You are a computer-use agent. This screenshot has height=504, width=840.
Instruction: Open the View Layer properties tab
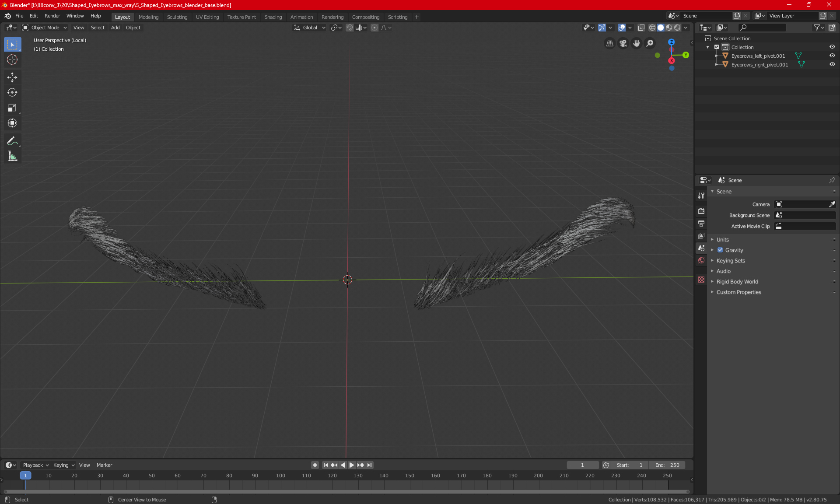[701, 235]
